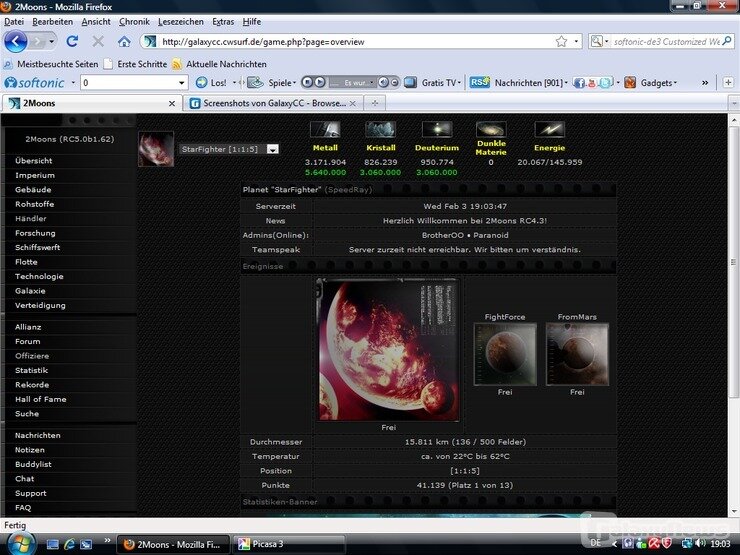This screenshot has height=555, width=740.
Task: Open the FightForce planet thumbnail
Action: pyautogui.click(x=505, y=354)
